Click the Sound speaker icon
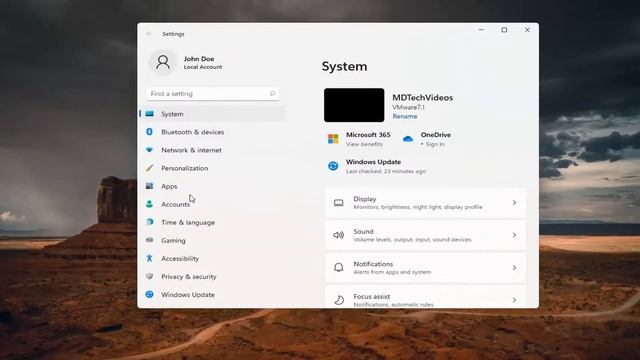The image size is (640, 360). pos(338,235)
